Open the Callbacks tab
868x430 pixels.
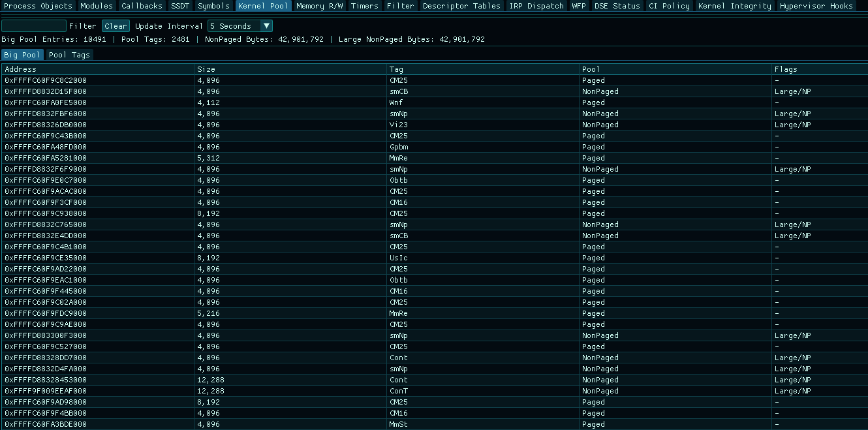click(142, 6)
